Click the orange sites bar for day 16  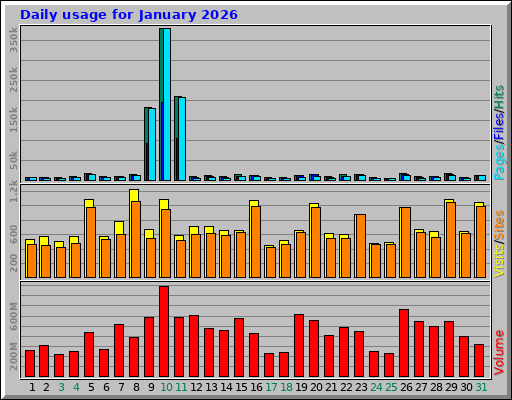[x=256, y=242]
